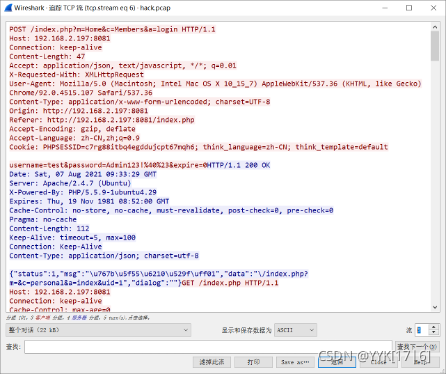Click the Expires: Thu, 19 Nov 1981 line
This screenshot has width=446, height=374.
point(89,201)
